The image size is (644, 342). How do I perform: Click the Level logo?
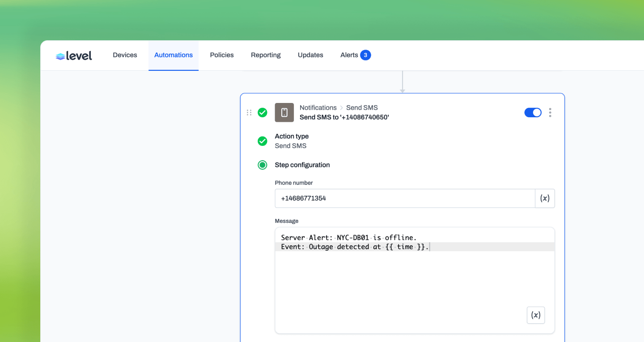(74, 56)
